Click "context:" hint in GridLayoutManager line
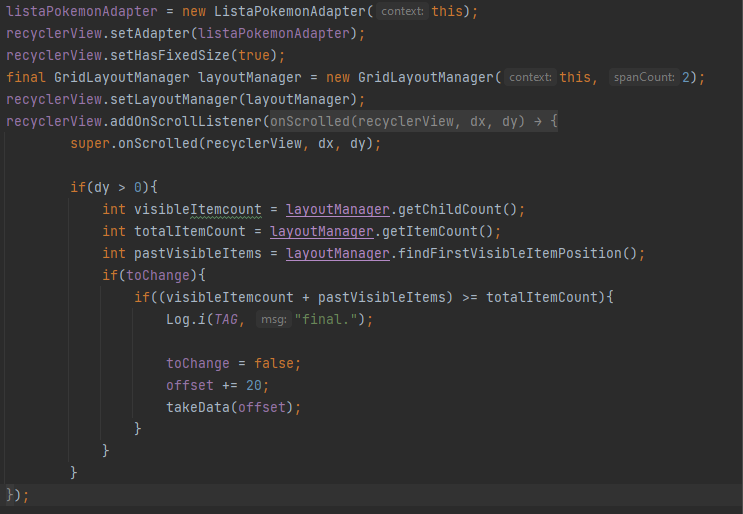The image size is (743, 514). pos(530,77)
